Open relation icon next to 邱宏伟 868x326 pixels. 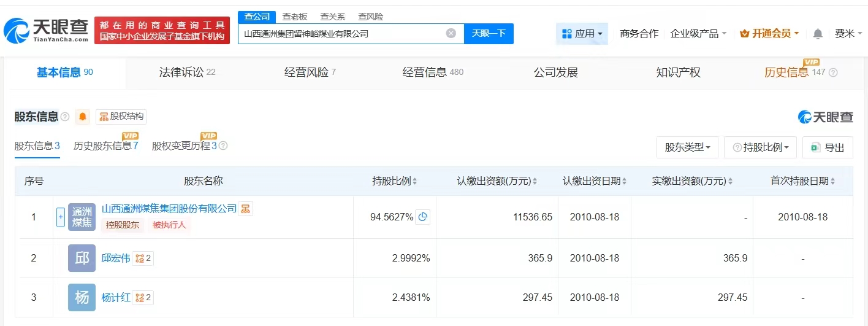(143, 258)
